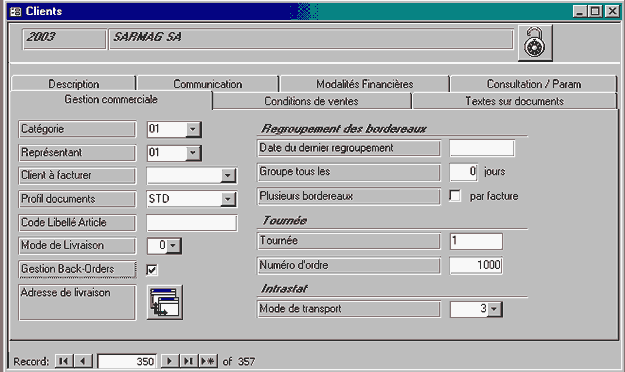
Task: Go to next record navigation button
Action: (x=170, y=361)
